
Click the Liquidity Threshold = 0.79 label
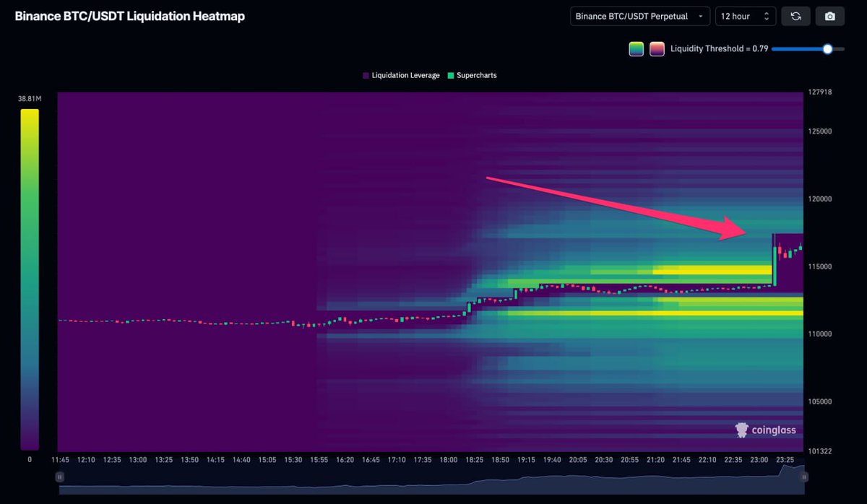pyautogui.click(x=719, y=49)
